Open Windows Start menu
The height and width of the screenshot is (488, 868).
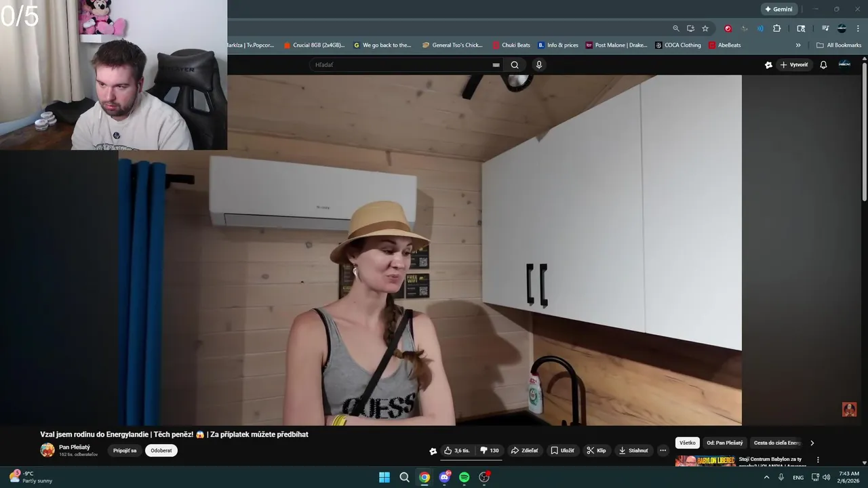pyautogui.click(x=384, y=477)
